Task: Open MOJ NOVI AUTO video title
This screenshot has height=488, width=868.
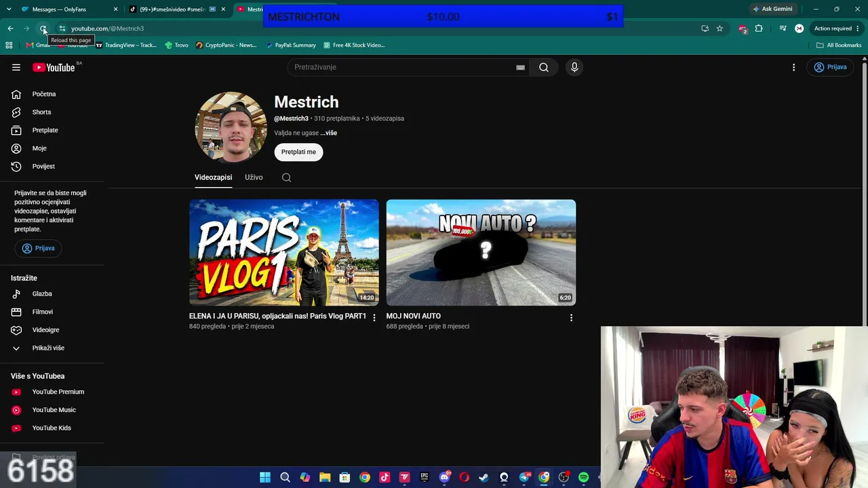Action: click(x=414, y=316)
